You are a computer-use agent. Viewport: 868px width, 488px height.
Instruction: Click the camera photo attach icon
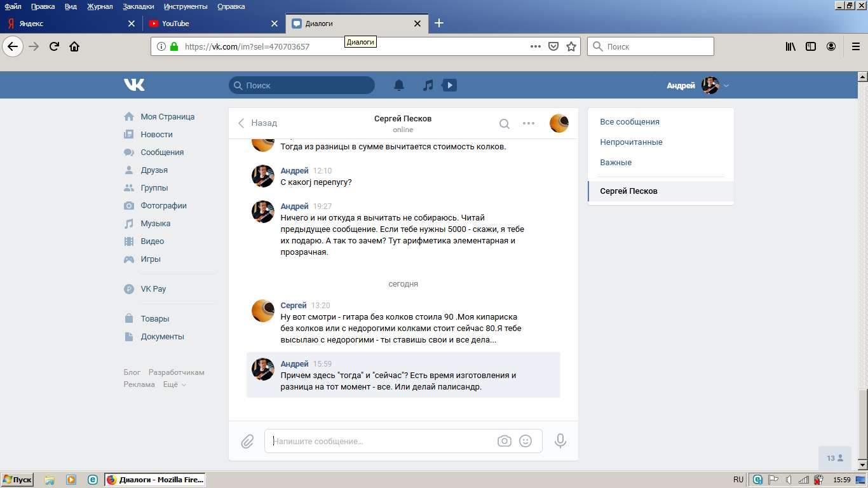point(504,441)
